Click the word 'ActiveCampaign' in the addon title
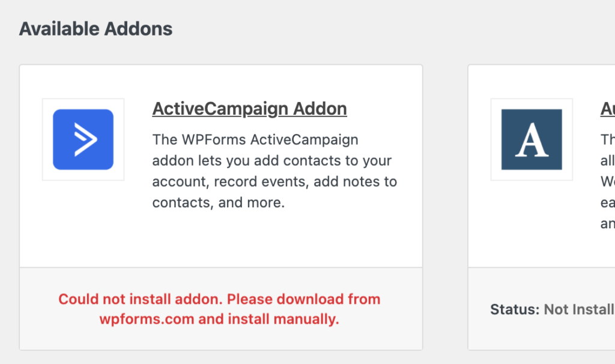 pos(220,109)
